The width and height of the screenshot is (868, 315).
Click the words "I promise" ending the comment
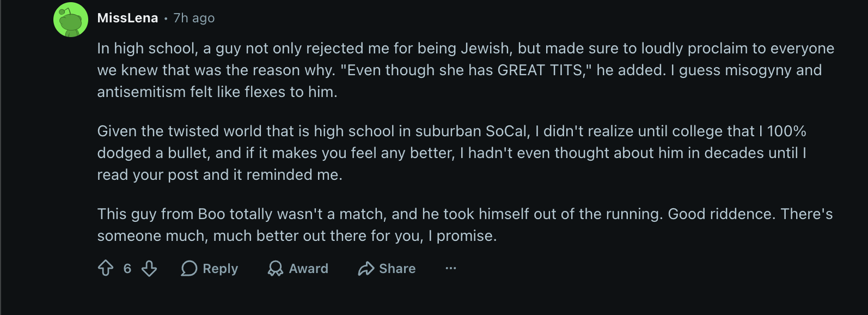[x=467, y=236]
